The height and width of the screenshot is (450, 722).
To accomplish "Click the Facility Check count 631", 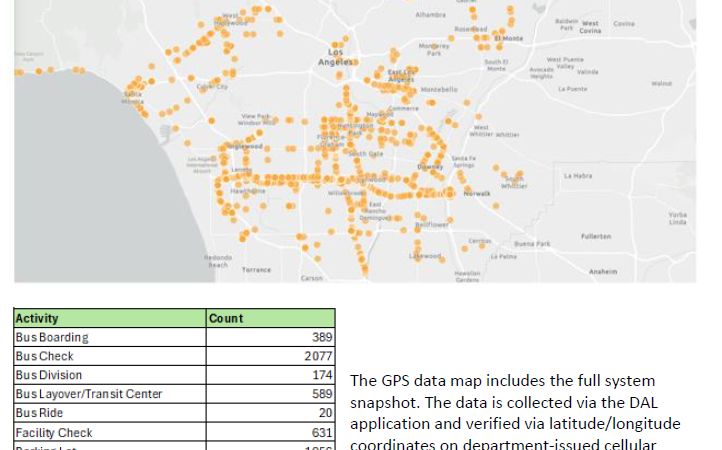I will tap(320, 433).
